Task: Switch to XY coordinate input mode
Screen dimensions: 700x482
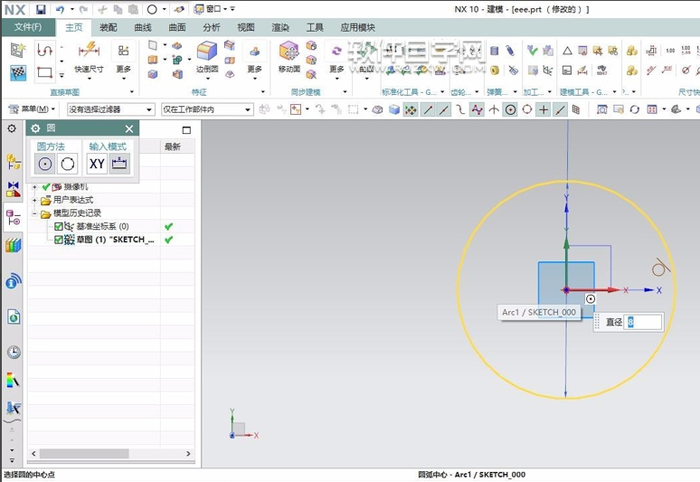Action: coord(96,164)
